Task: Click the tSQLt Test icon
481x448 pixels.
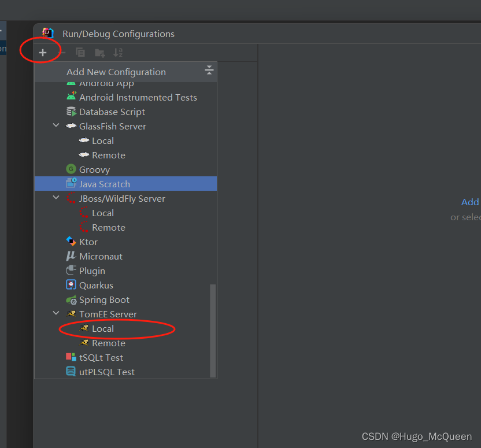Action: coord(71,357)
